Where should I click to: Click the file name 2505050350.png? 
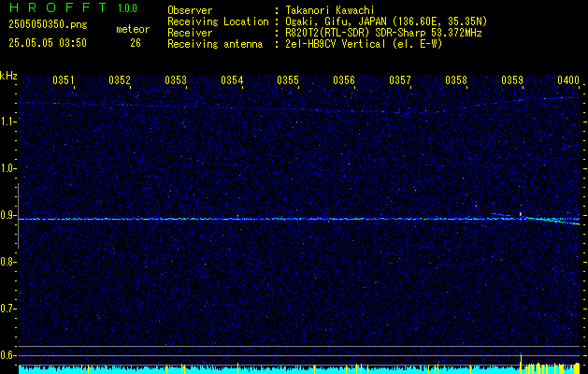coord(48,25)
